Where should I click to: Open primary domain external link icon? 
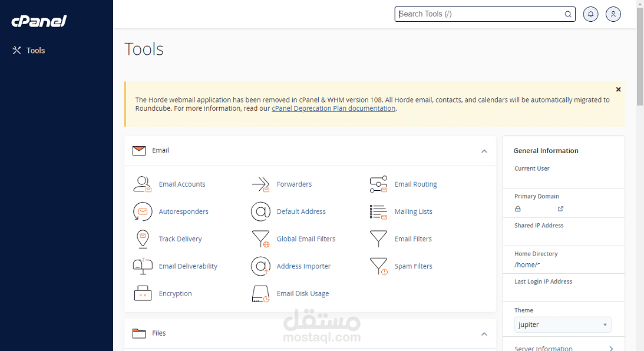pyautogui.click(x=560, y=208)
